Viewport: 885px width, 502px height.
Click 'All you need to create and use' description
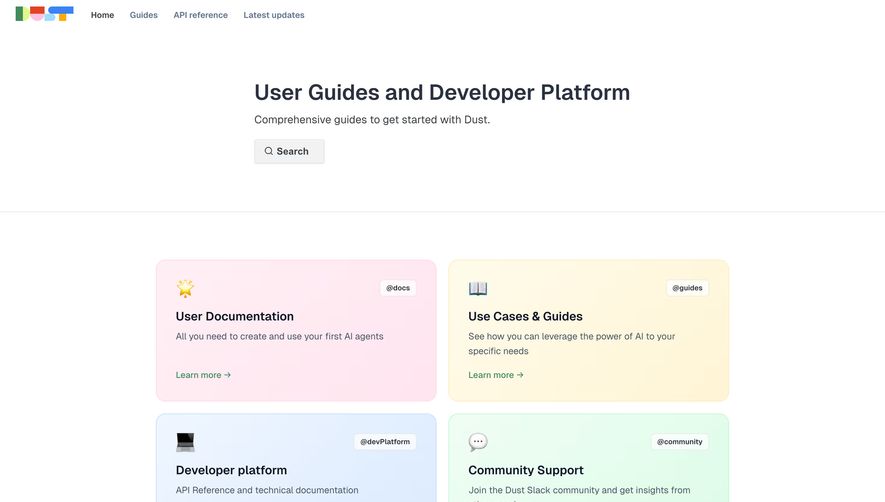point(279,336)
